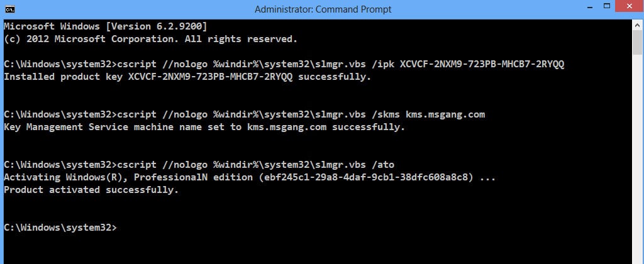Click the 'Administrator: Command Prompt' title text
The height and width of the screenshot is (264, 644).
323,9
